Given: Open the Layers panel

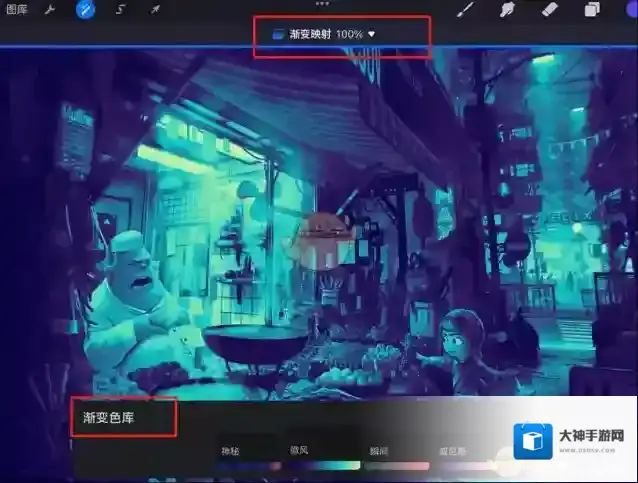Looking at the screenshot, I should pyautogui.click(x=592, y=9).
